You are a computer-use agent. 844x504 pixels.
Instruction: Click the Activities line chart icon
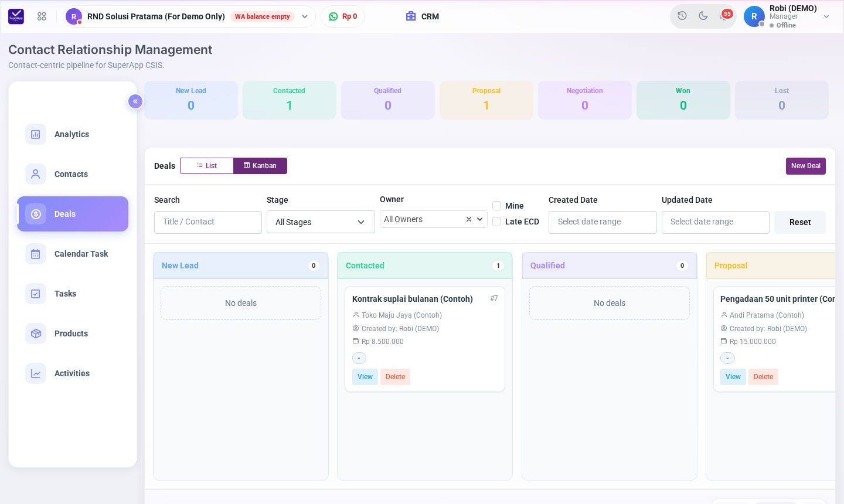click(x=36, y=373)
